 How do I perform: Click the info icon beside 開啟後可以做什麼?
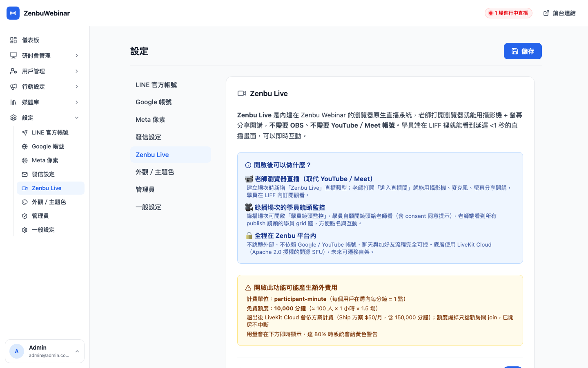pyautogui.click(x=248, y=165)
